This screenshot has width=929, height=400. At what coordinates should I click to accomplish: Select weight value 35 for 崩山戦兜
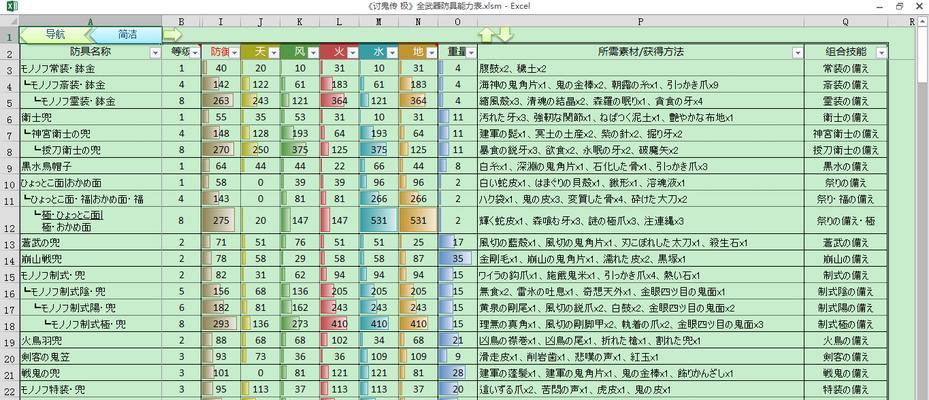pyautogui.click(x=458, y=259)
